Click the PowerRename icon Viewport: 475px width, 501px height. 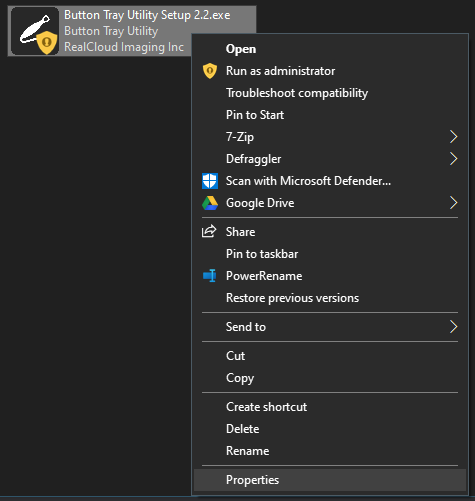click(210, 276)
